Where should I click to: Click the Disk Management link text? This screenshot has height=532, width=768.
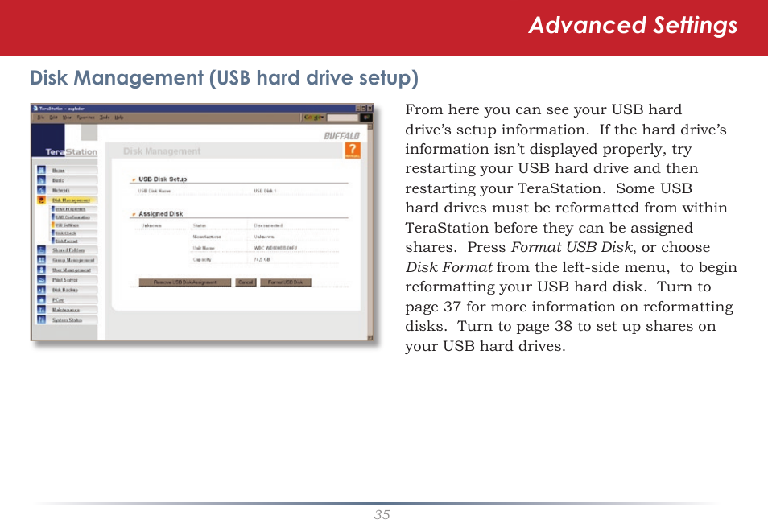point(71,200)
